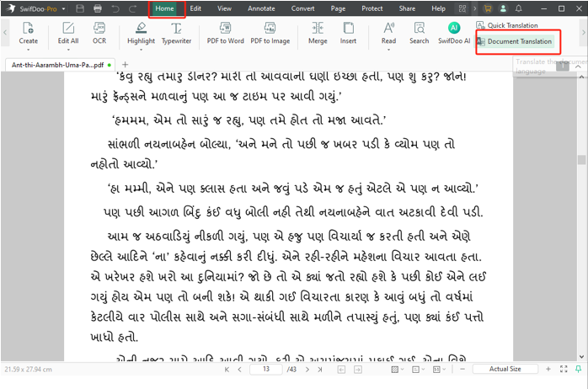Go to previous page

[x=240, y=370]
